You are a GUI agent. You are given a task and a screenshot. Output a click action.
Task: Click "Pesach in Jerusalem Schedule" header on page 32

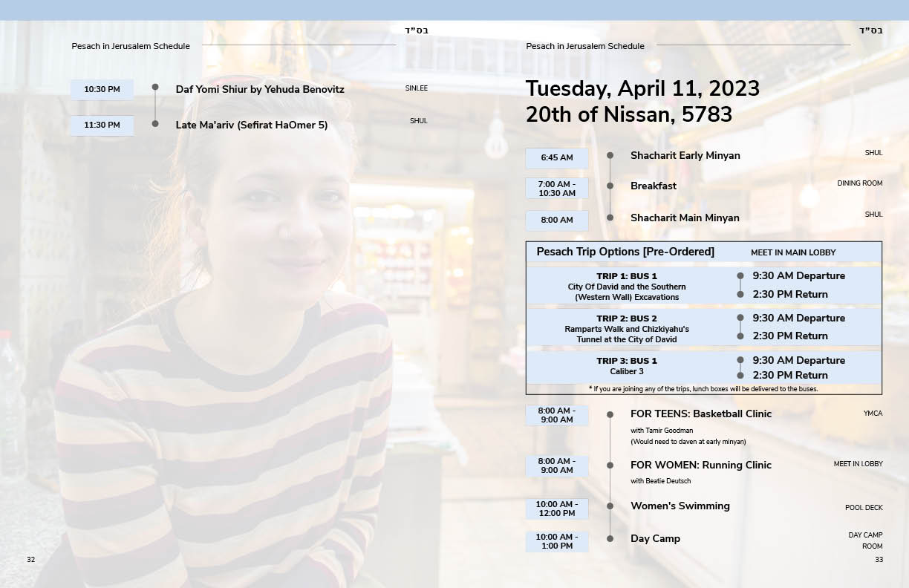(131, 46)
